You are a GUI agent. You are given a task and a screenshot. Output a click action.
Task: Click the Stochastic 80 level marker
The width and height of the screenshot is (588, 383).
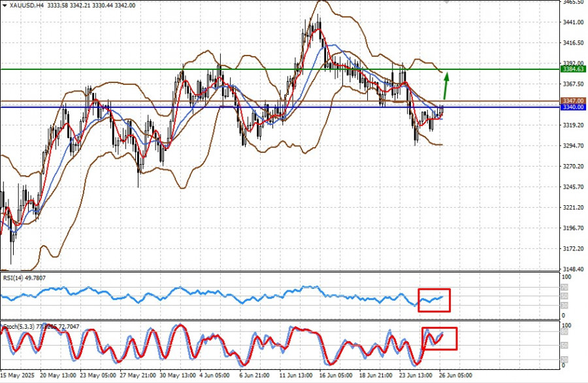(566, 333)
